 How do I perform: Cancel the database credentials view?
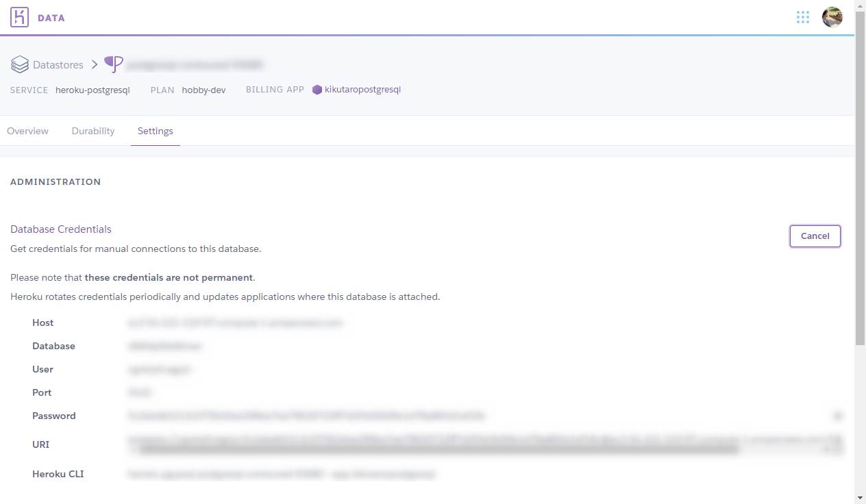click(815, 236)
